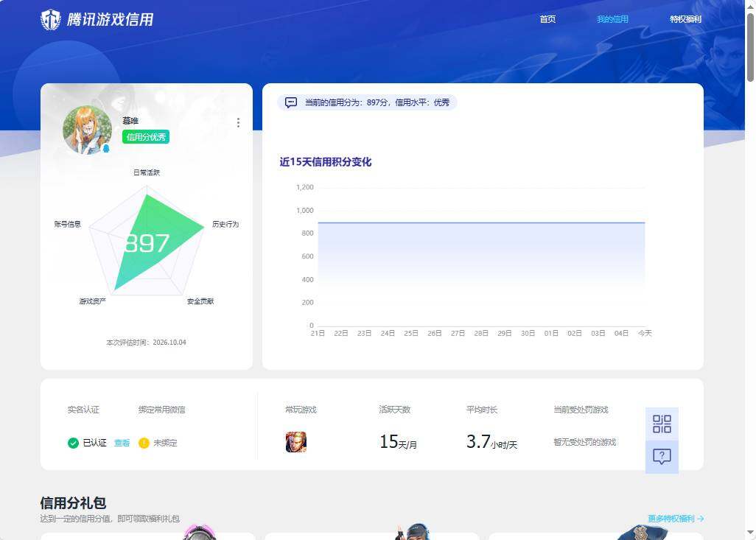The height and width of the screenshot is (540, 756).
Task: Click the 已认证 status text
Action: (94, 443)
